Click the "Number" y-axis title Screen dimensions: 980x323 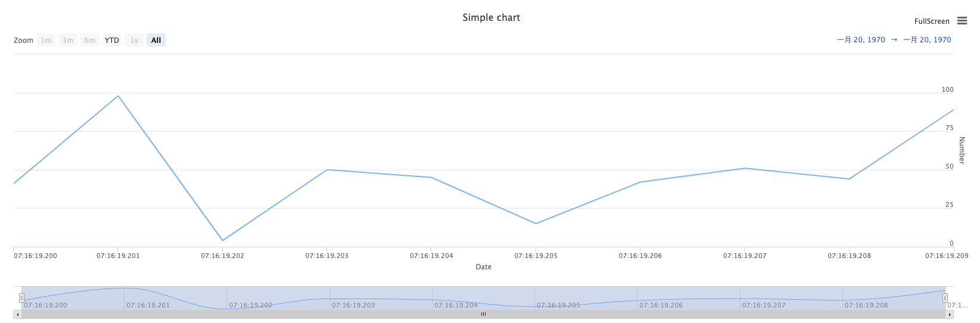(x=962, y=150)
